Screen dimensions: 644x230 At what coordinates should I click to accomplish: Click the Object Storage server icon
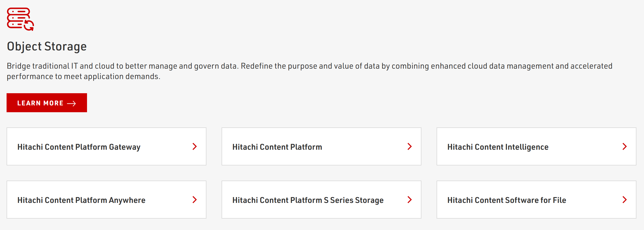20,19
